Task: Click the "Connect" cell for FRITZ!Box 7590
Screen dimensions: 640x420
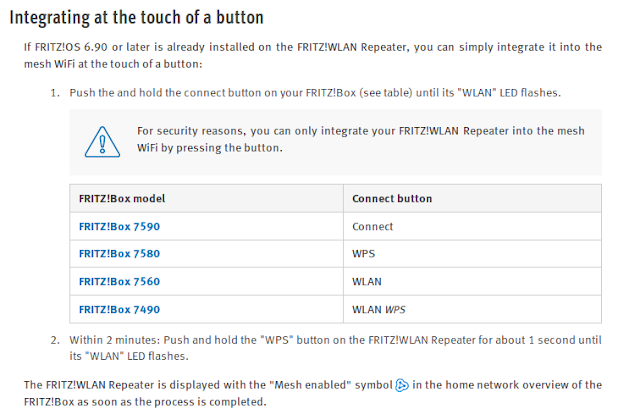Action: pos(372,227)
